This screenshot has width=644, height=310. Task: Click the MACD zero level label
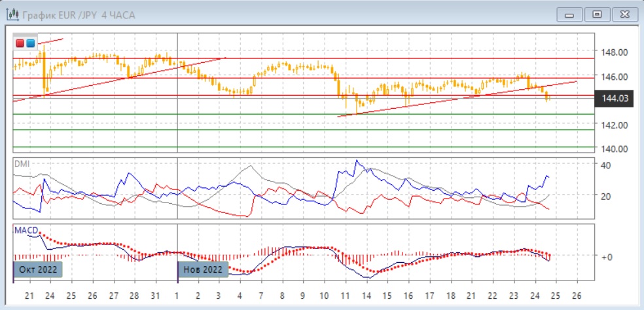pyautogui.click(x=607, y=257)
